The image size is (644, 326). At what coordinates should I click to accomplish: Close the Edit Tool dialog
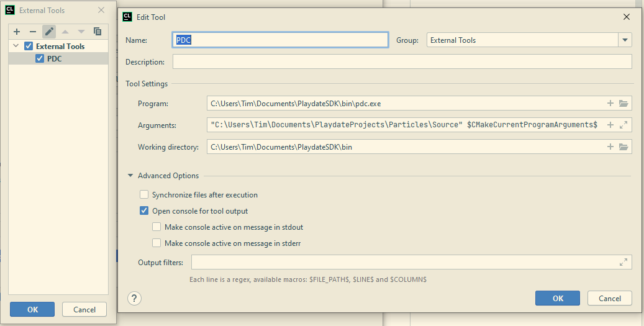pyautogui.click(x=627, y=17)
